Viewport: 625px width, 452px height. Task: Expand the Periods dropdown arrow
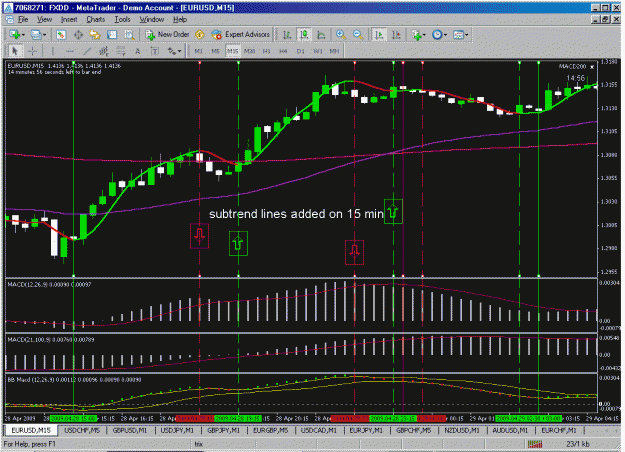(445, 35)
